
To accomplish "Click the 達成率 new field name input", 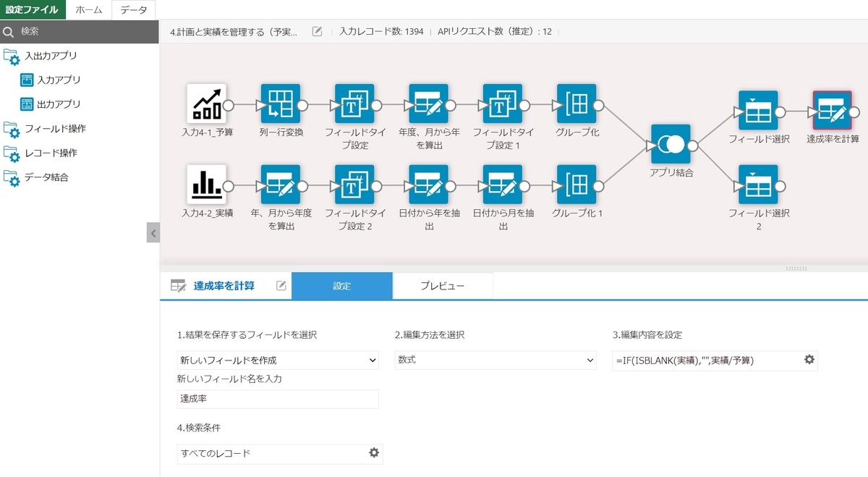I will tap(278, 399).
